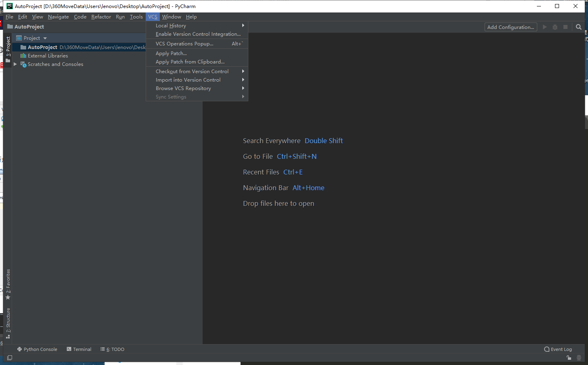Open the Navigate menu
This screenshot has height=365, width=588.
(x=58, y=17)
